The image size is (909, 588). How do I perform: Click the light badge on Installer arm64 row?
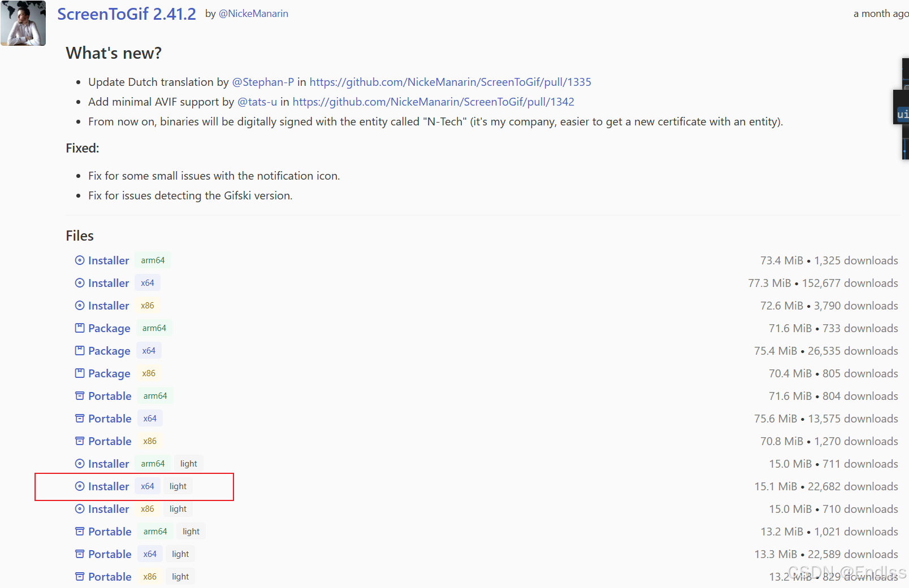pos(189,464)
